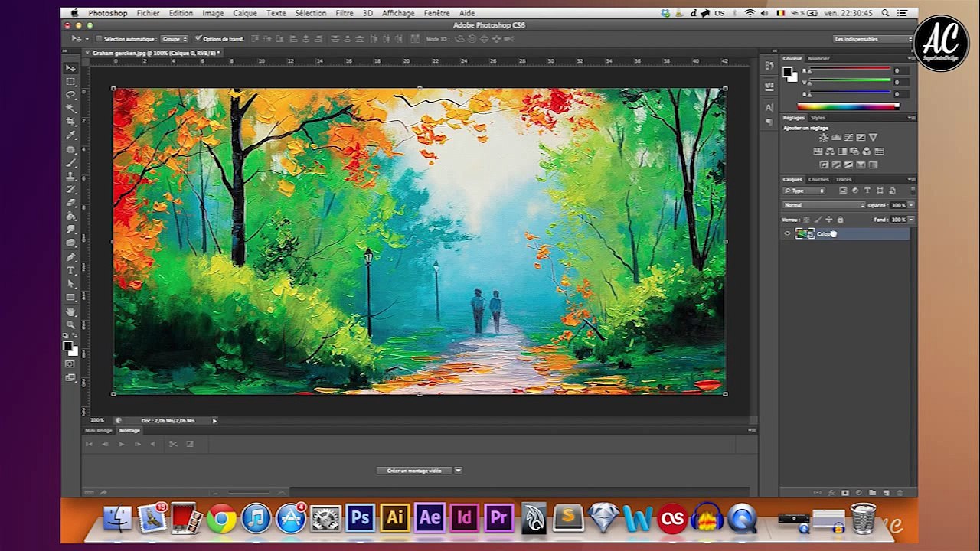Add a Color Balance adjustment
The height and width of the screenshot is (551, 980).
coord(830,152)
